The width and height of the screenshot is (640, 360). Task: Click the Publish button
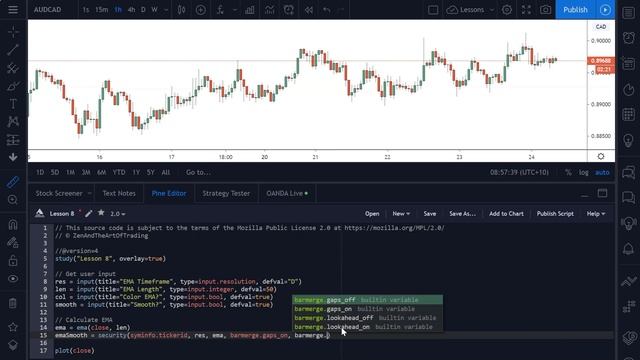point(575,9)
